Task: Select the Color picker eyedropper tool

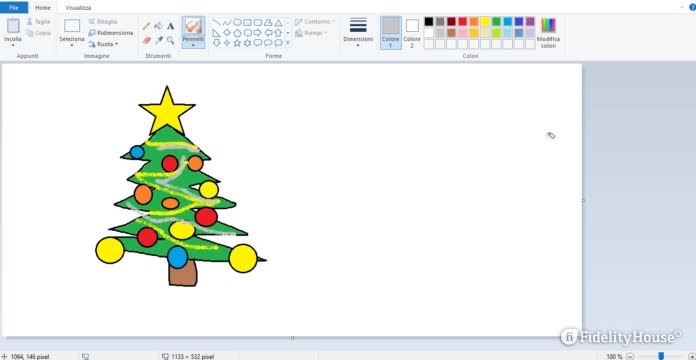Action: coord(158,40)
